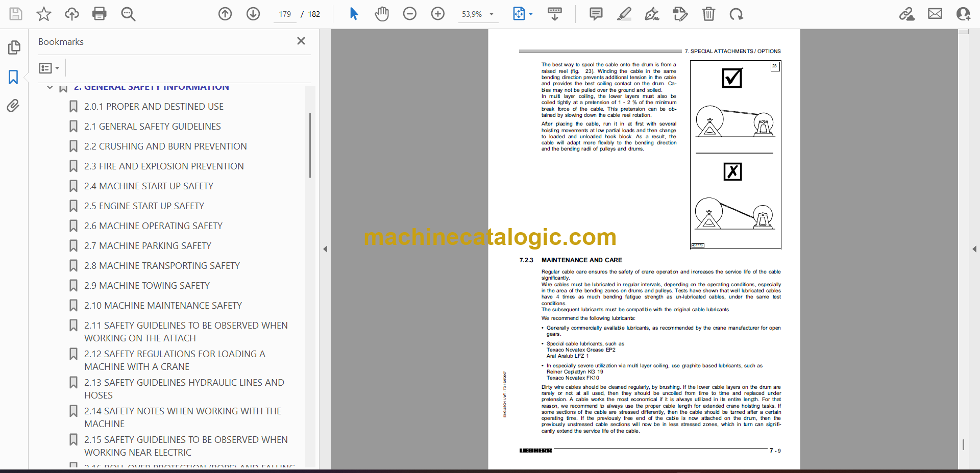The height and width of the screenshot is (473, 980).
Task: Open the page thumbnails panel
Action: pyautogui.click(x=14, y=47)
